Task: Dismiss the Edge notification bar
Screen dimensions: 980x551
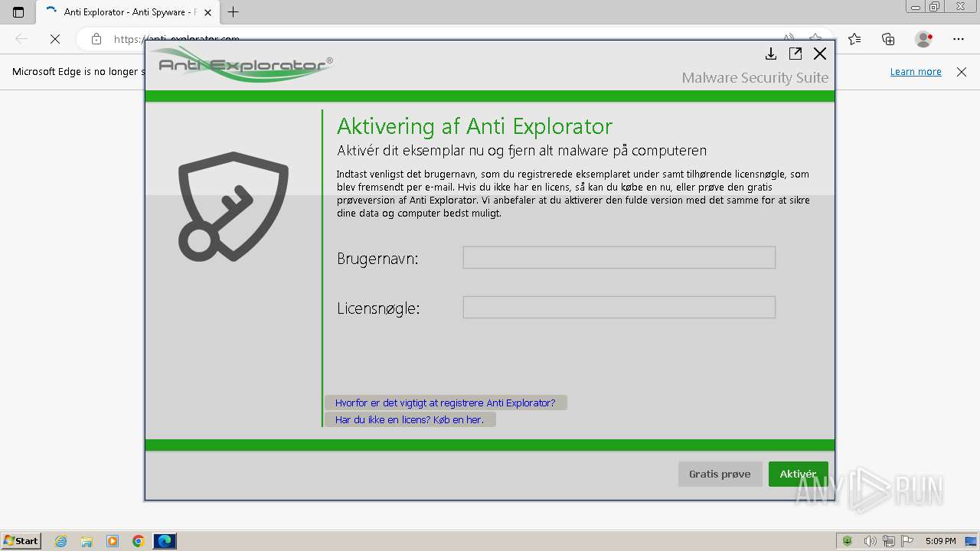Action: point(962,71)
